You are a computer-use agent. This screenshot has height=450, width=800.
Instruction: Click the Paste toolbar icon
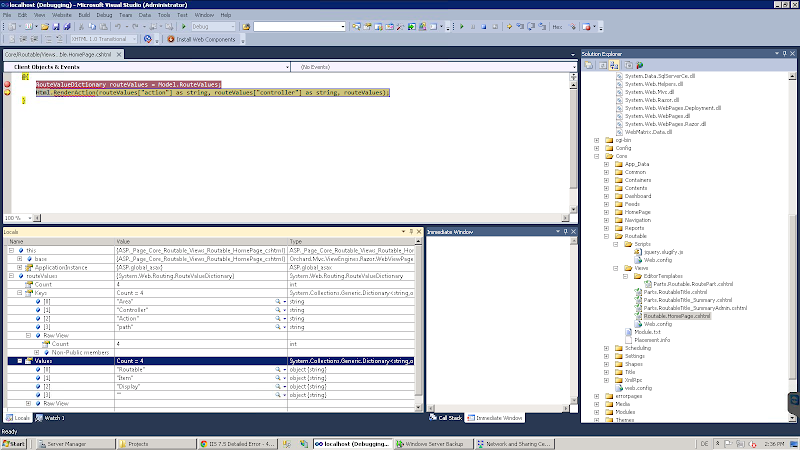click(x=104, y=27)
